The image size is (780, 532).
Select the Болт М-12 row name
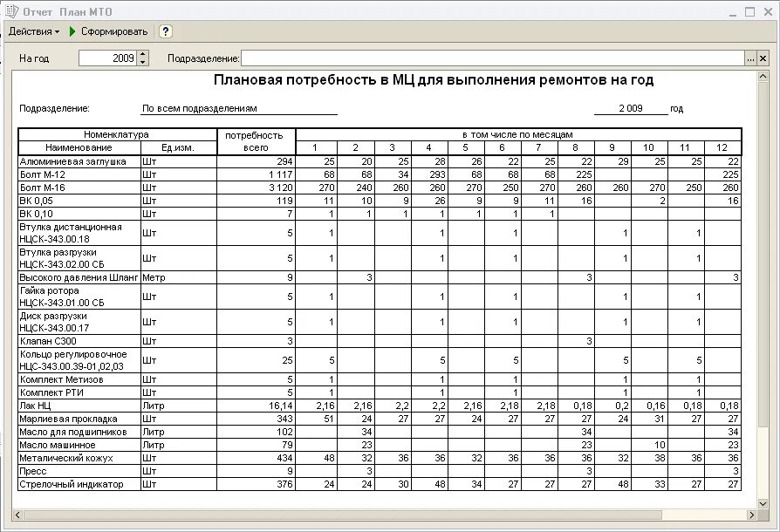point(79,174)
